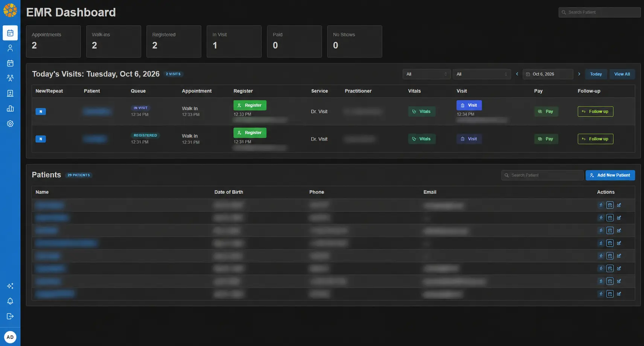Go to next day with right chevron
Image resolution: width=644 pixels, height=346 pixels.
point(579,74)
